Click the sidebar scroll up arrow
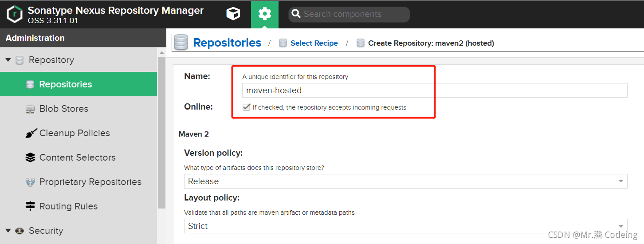644x244 pixels. coord(161,52)
